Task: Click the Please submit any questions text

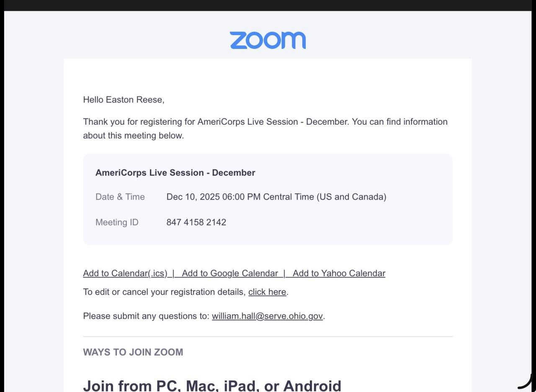Action: (146, 316)
